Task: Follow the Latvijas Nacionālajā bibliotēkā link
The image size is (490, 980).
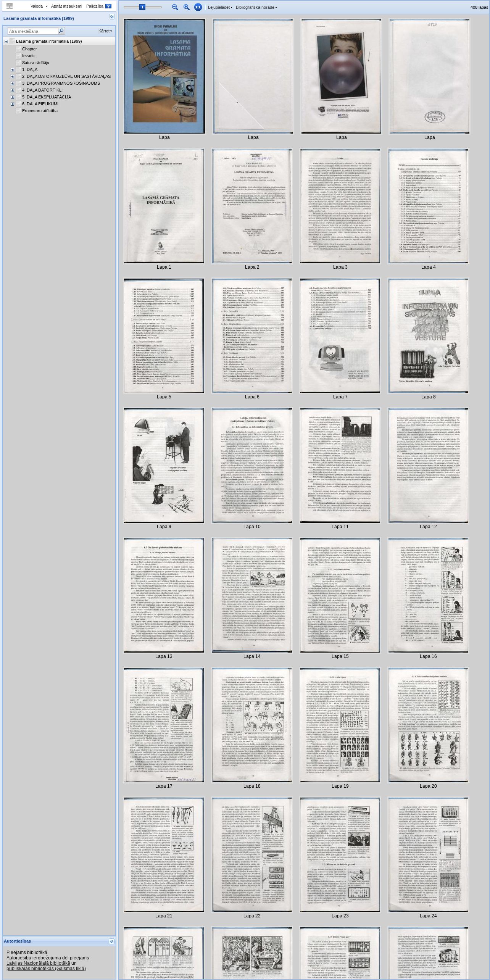Action: (38, 963)
